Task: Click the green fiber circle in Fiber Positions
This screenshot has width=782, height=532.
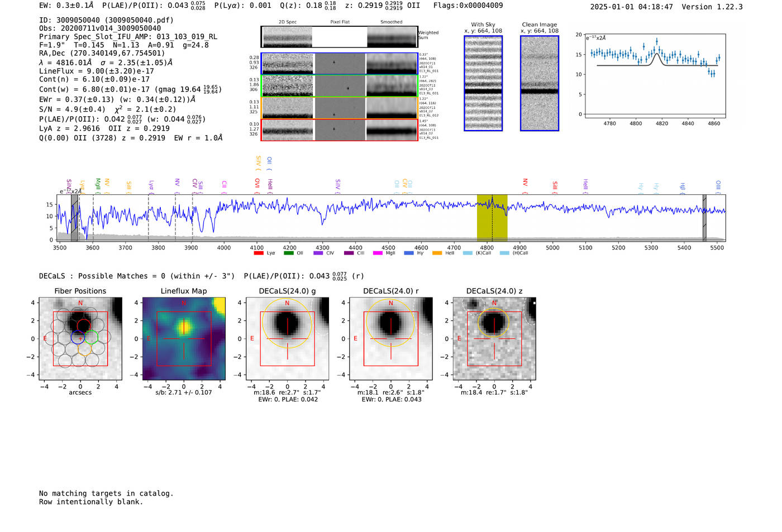Action: point(91,337)
